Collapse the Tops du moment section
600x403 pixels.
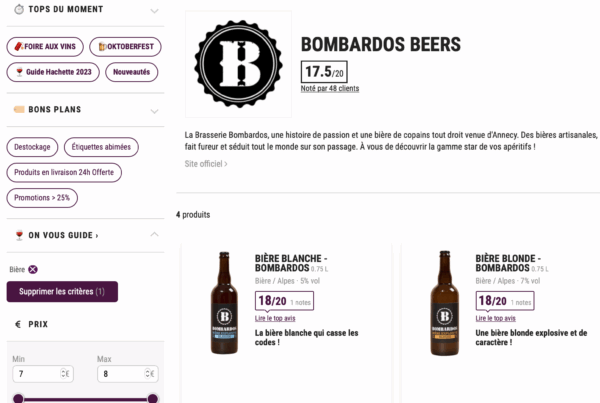coord(154,11)
